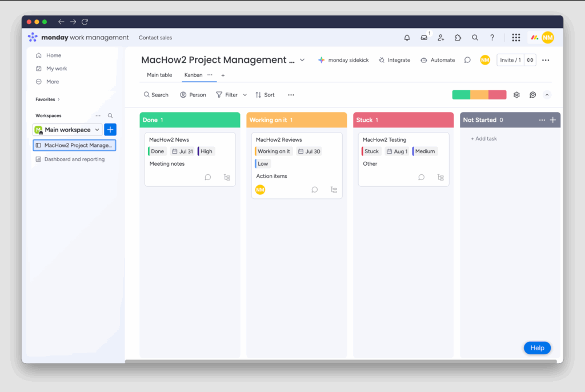Go back with the browser back arrow
This screenshot has height=392, width=585.
point(61,22)
